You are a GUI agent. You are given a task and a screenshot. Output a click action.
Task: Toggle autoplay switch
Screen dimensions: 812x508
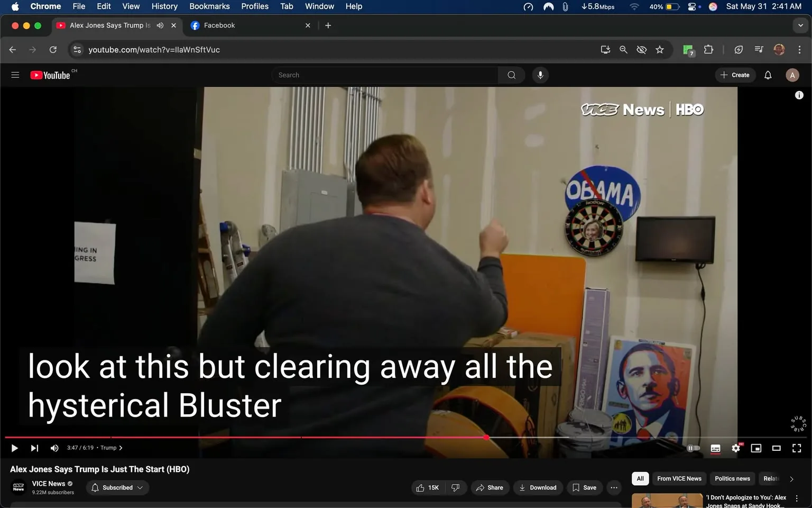point(693,448)
